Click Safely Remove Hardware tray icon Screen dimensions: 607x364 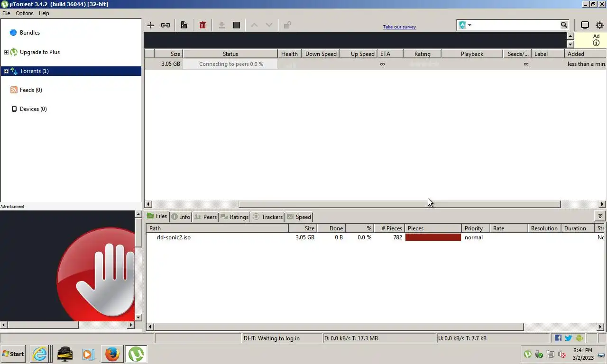539,354
